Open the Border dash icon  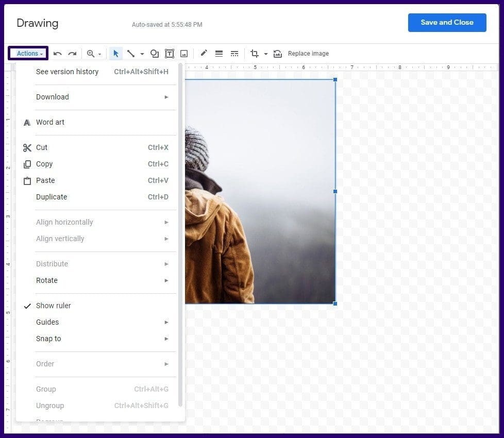tap(234, 54)
